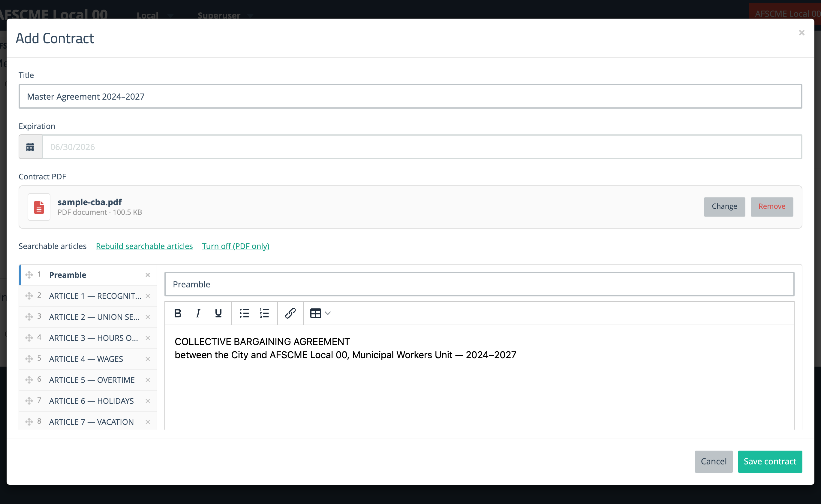Insert a numbered list
Viewport: 821px width, 504px height.
[264, 313]
